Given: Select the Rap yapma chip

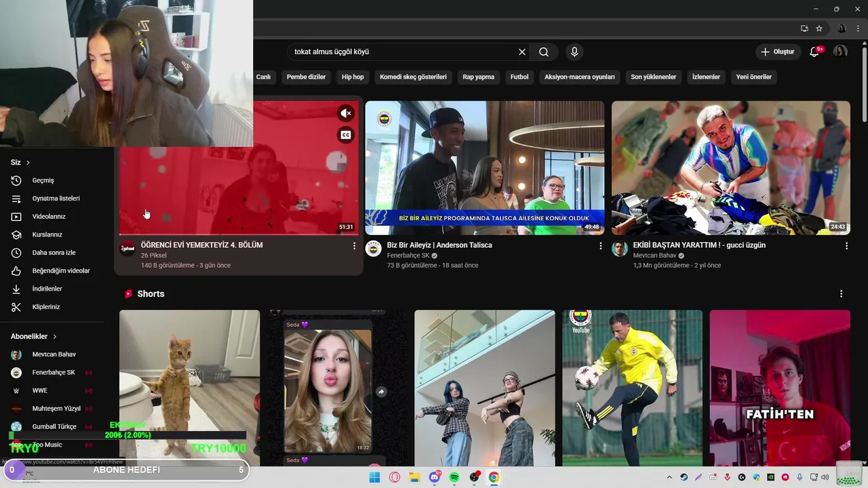Looking at the screenshot, I should pyautogui.click(x=478, y=77).
